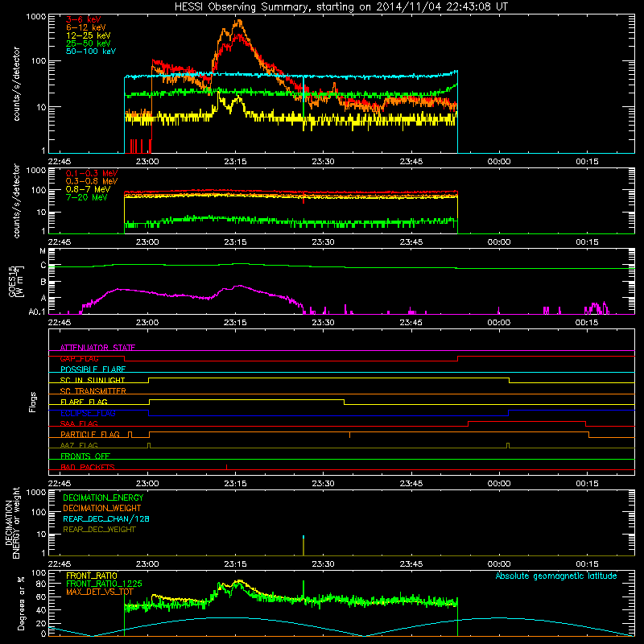
Task: Select the REAR_DEC_WEIGHT legend label
Action: [99, 530]
